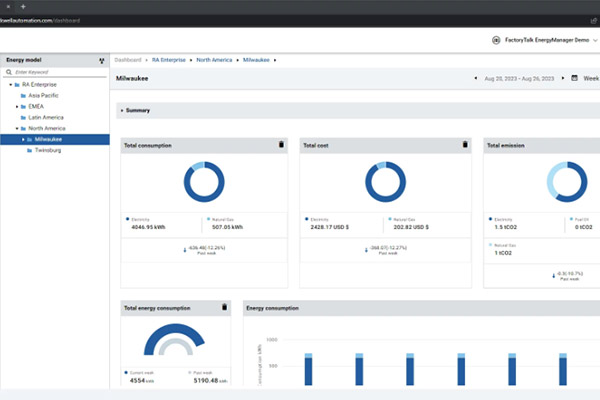Delete the Total consumption widget

(x=281, y=144)
